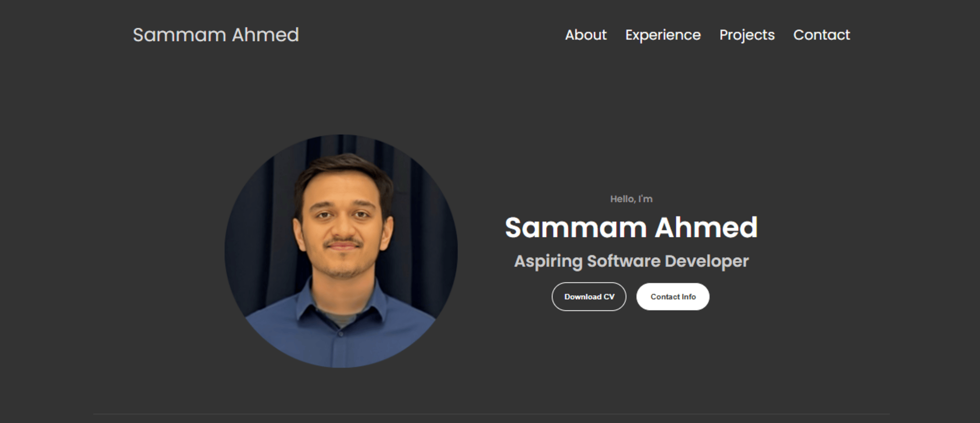Click Contact at the far right of navbar
The image size is (980, 423).
[x=822, y=35]
